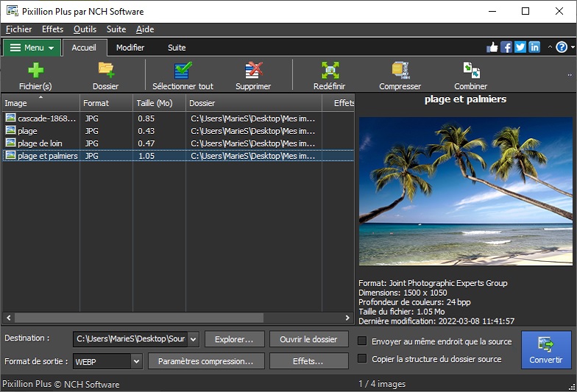Share via the Facebook icon
Image resolution: width=577 pixels, height=392 pixels.
pos(506,47)
